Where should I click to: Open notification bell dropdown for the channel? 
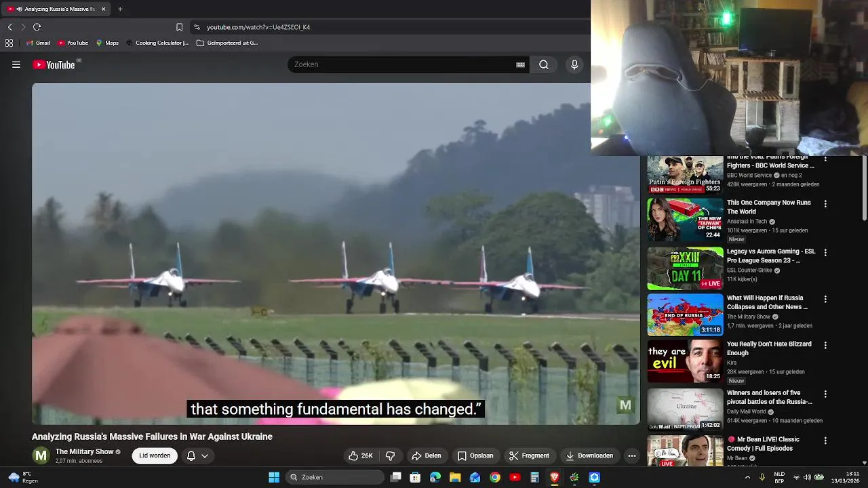tap(197, 455)
